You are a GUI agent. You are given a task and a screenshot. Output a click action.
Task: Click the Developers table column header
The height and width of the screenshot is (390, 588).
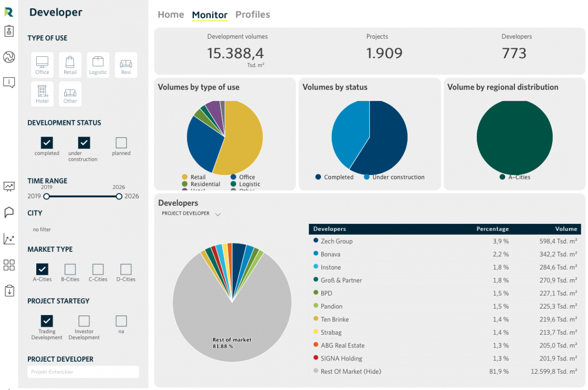tap(329, 229)
